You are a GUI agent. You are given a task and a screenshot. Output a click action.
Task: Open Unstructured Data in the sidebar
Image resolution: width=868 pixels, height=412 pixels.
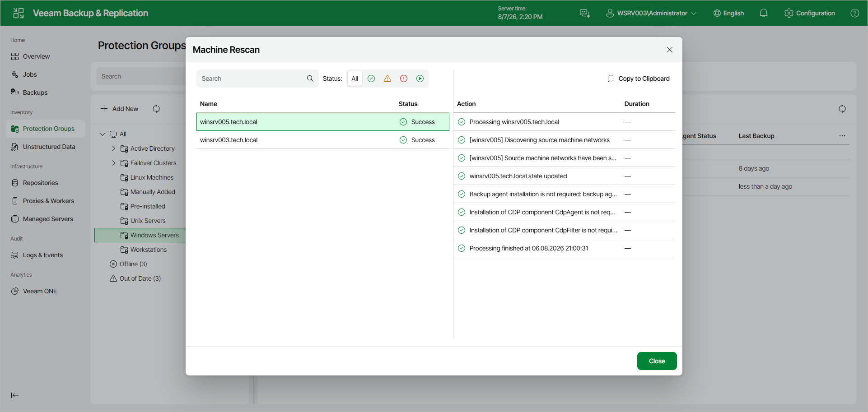[46, 147]
